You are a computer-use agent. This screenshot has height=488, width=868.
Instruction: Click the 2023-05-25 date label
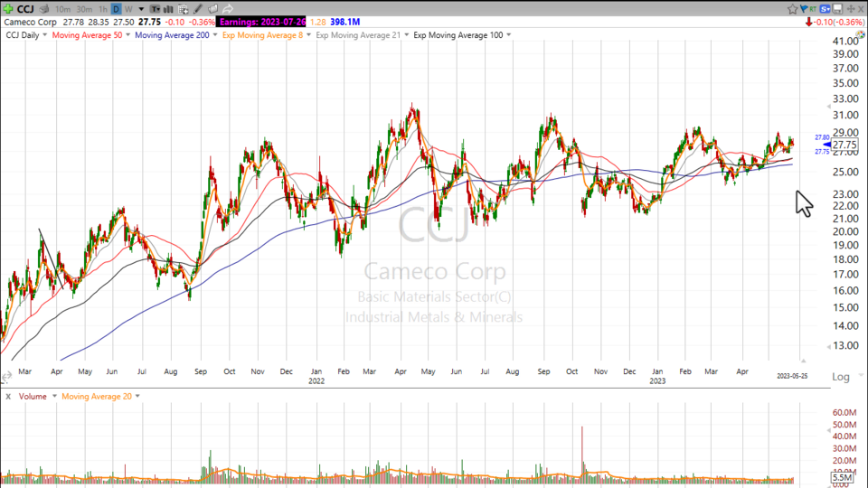[x=792, y=376]
